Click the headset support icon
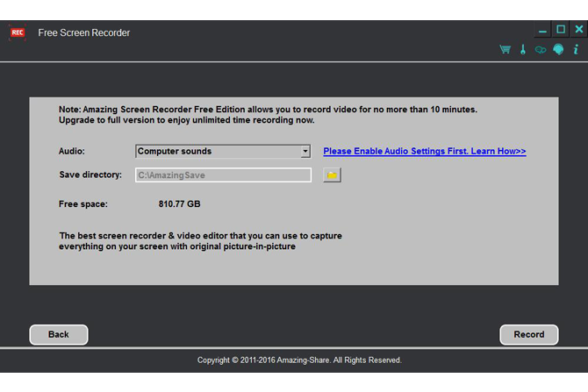Viewport: 588px width, 392px height. pyautogui.click(x=558, y=49)
